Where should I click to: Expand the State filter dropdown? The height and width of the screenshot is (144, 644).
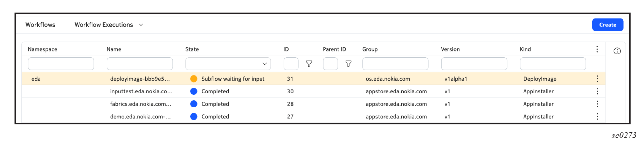tap(228, 64)
